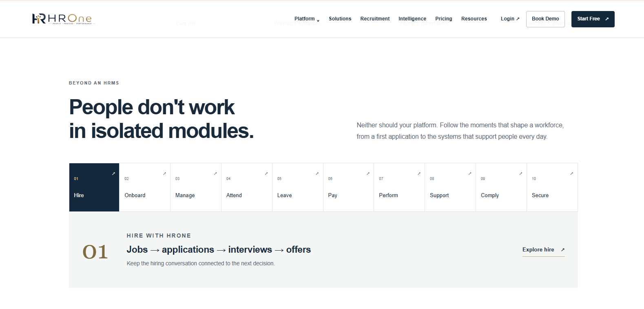This screenshot has width=644, height=309.
Task: Click the 'Jobs → applications → interviews → offers' heading
Action: coord(219,250)
